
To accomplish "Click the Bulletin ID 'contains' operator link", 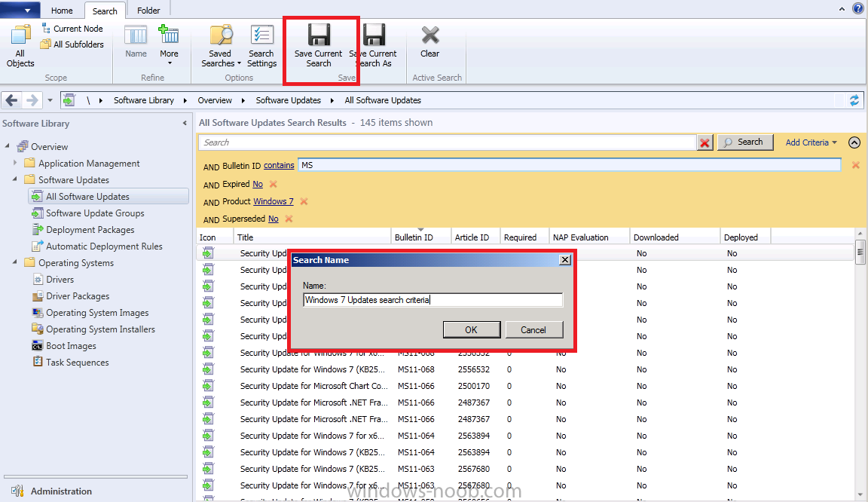I will click(279, 165).
